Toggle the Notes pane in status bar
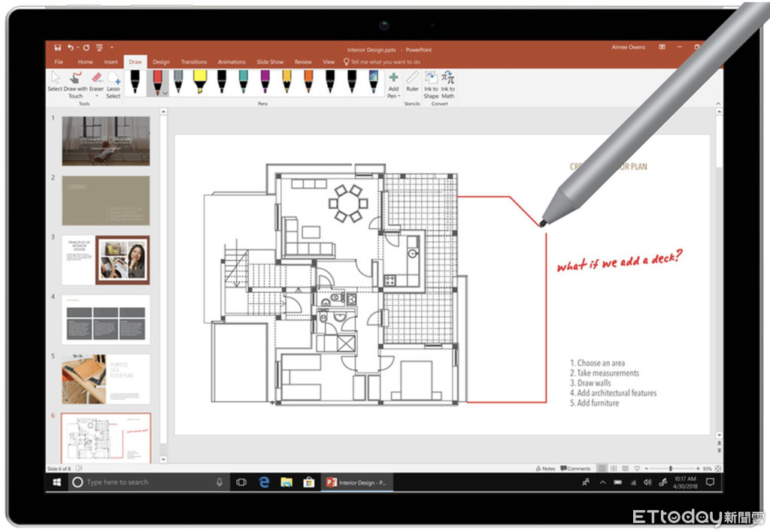Image resolution: width=770 pixels, height=532 pixels. [546, 468]
